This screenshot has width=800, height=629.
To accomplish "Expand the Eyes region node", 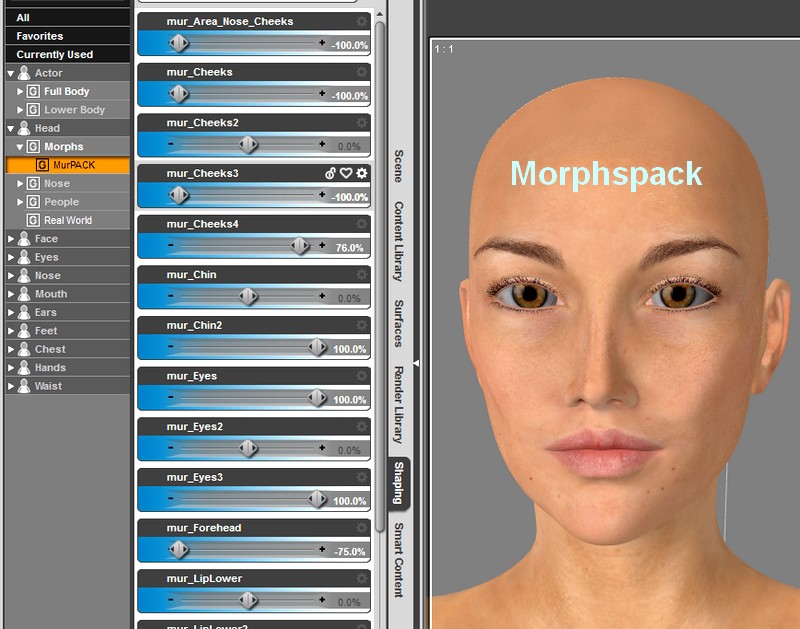I will (x=11, y=257).
